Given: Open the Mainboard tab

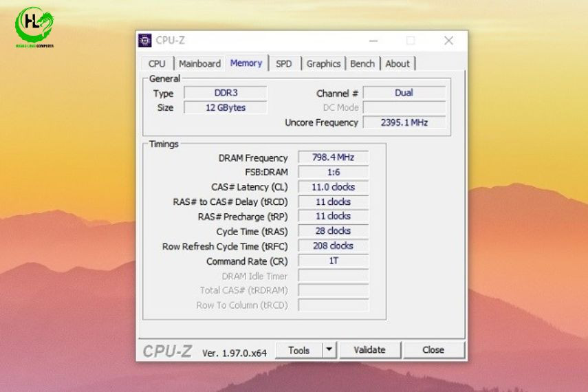Looking at the screenshot, I should click(199, 64).
